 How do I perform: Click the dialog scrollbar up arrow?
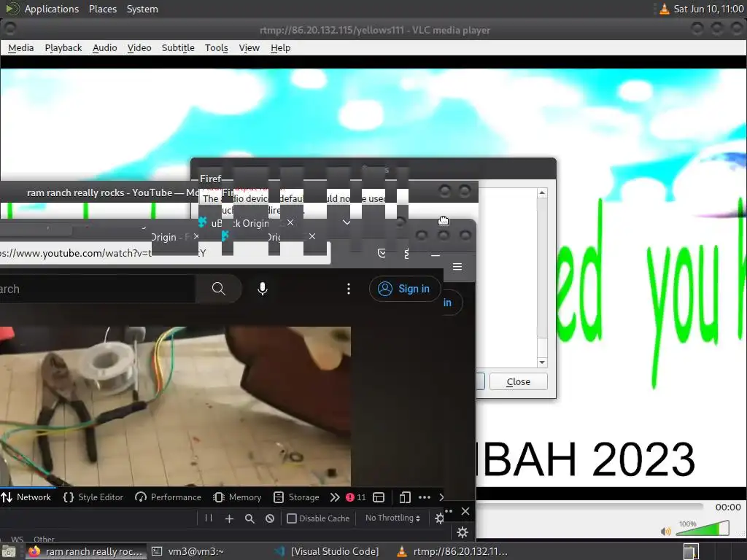542,192
